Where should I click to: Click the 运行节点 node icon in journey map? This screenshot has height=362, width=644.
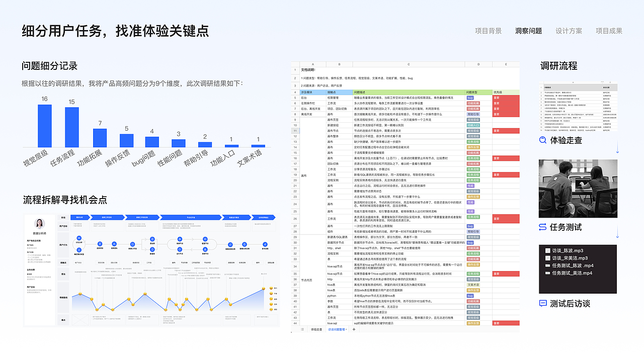coord(180,249)
